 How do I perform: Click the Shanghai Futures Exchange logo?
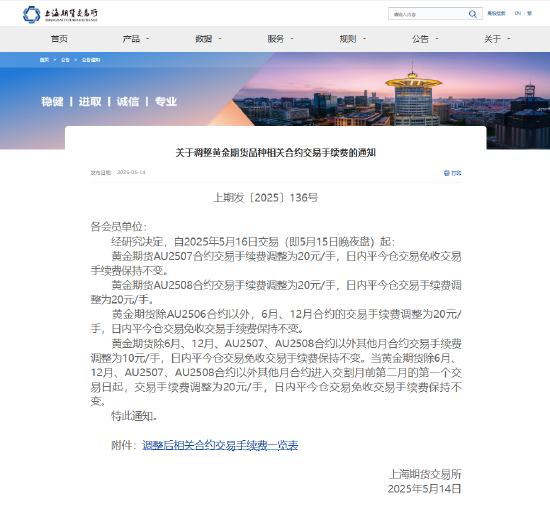pos(60,14)
